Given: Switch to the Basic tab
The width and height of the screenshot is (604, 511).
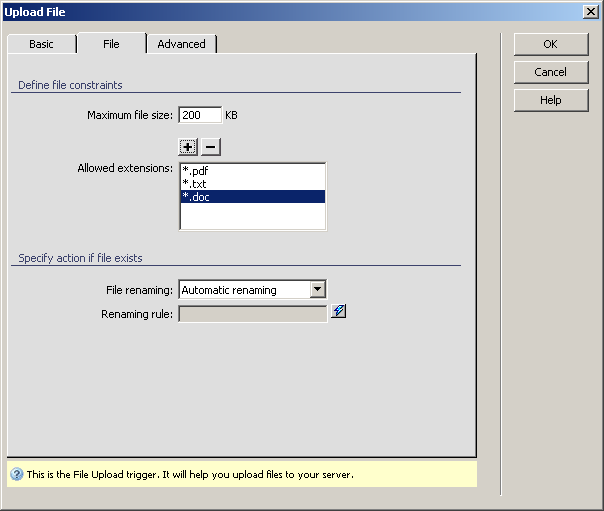Looking at the screenshot, I should click(x=41, y=44).
